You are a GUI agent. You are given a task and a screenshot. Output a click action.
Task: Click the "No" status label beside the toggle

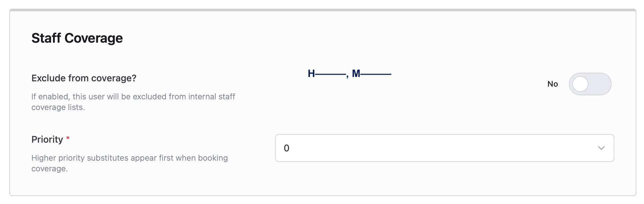point(552,84)
